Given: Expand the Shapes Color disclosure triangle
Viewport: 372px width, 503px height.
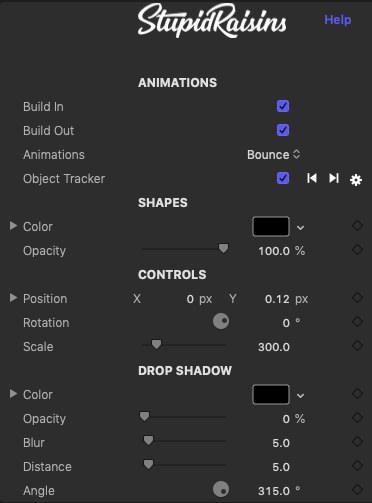Looking at the screenshot, I should pos(13,226).
